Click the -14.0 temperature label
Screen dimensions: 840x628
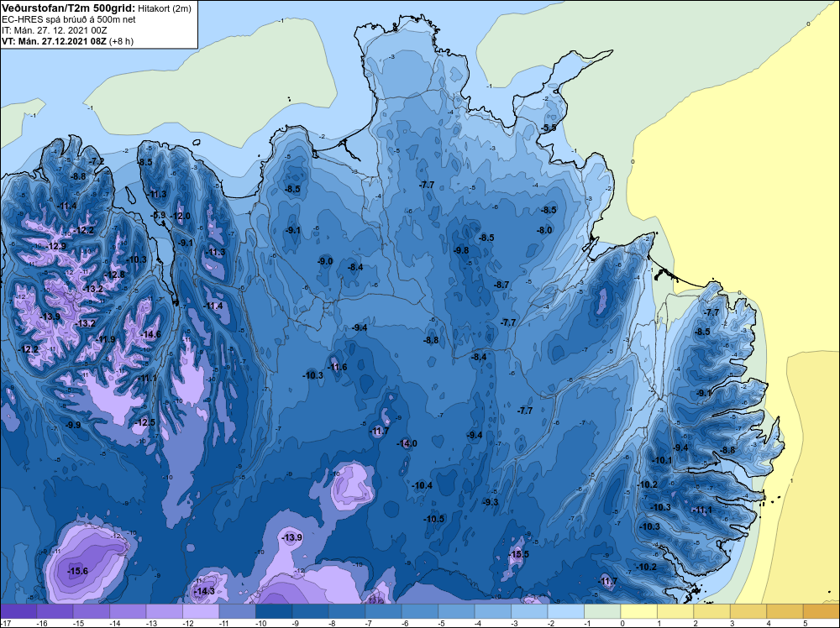(407, 443)
